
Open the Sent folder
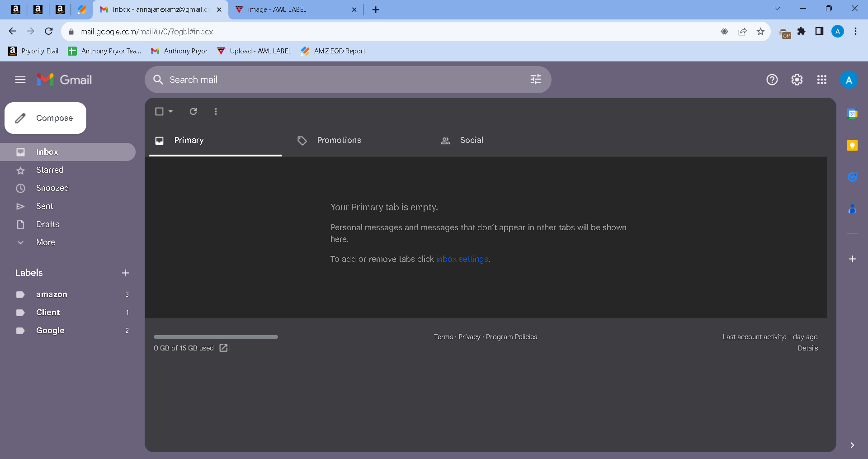68,206
